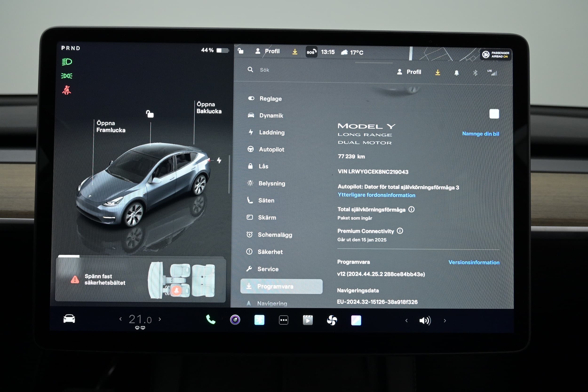The image size is (588, 392).
Task: Open the Dynamik menu
Action: click(266, 115)
